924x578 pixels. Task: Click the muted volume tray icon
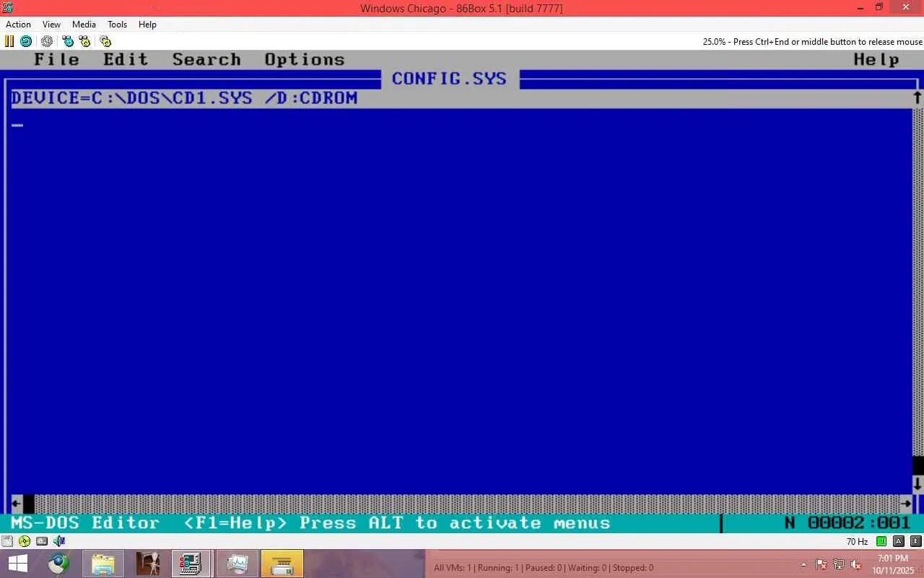(x=856, y=564)
